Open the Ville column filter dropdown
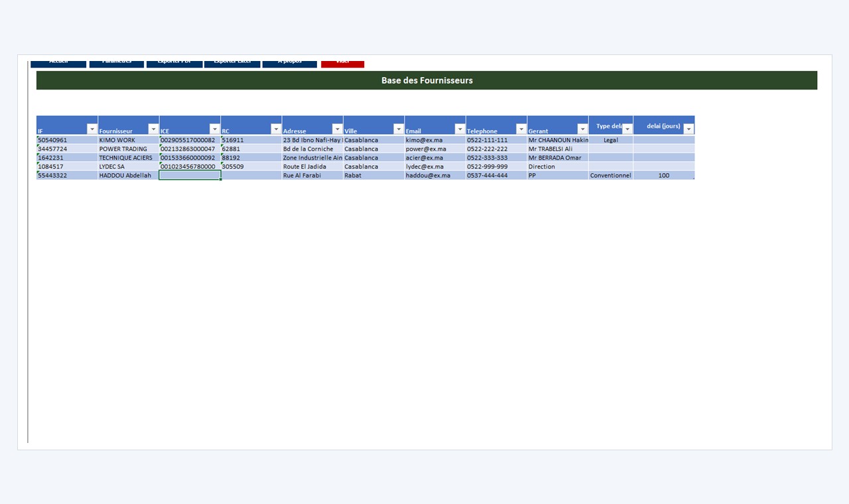 (x=398, y=129)
